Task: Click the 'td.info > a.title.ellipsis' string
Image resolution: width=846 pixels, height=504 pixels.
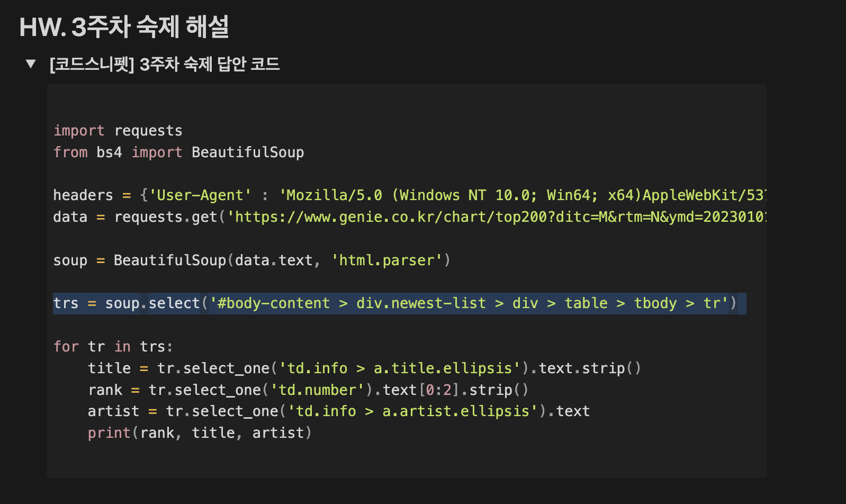Action: [400, 368]
